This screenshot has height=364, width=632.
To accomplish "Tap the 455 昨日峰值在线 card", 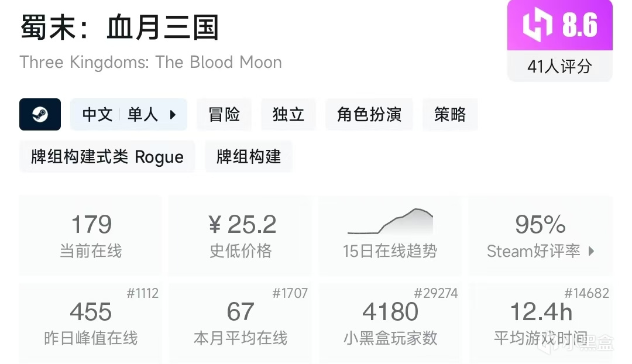I will 91,322.
